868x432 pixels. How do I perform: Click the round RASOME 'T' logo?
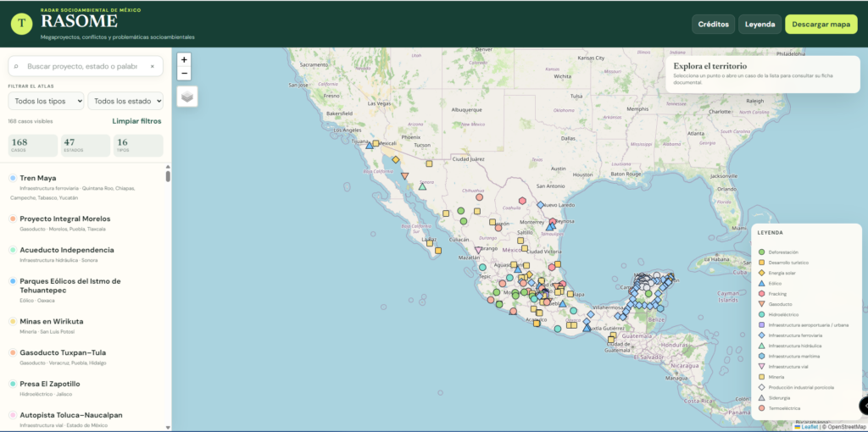[x=21, y=23]
